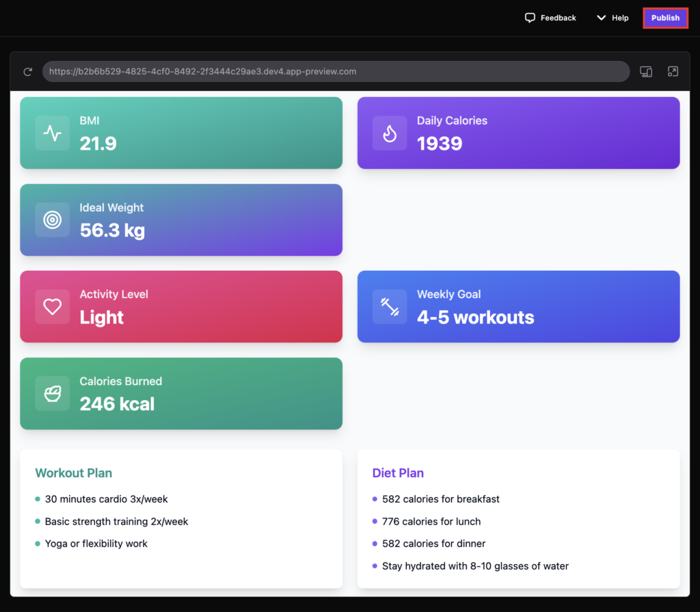Click the Weekly Goal card
700x612 pixels.
coord(518,306)
